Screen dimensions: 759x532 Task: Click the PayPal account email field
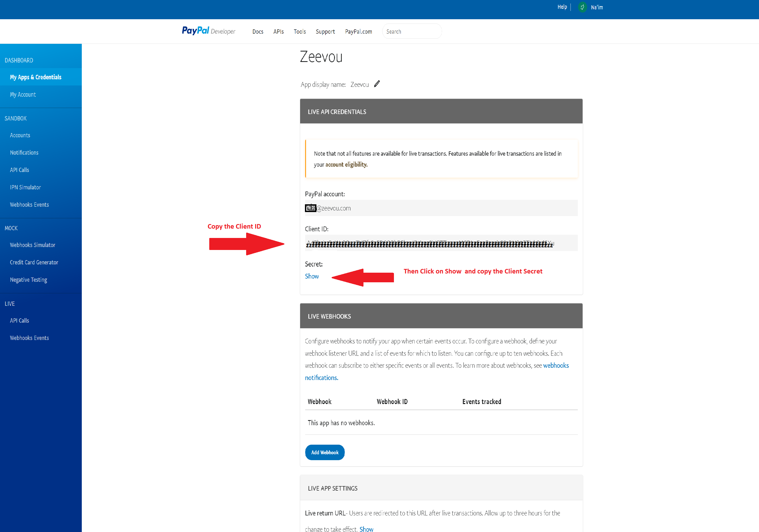[441, 208]
